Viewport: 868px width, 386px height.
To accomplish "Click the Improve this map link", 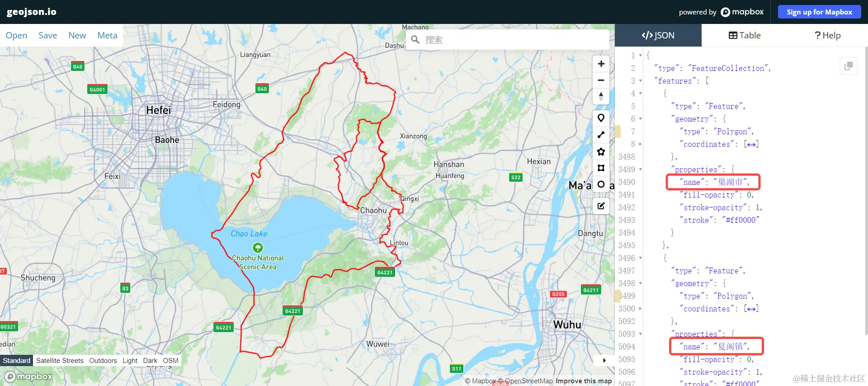I will 584,381.
